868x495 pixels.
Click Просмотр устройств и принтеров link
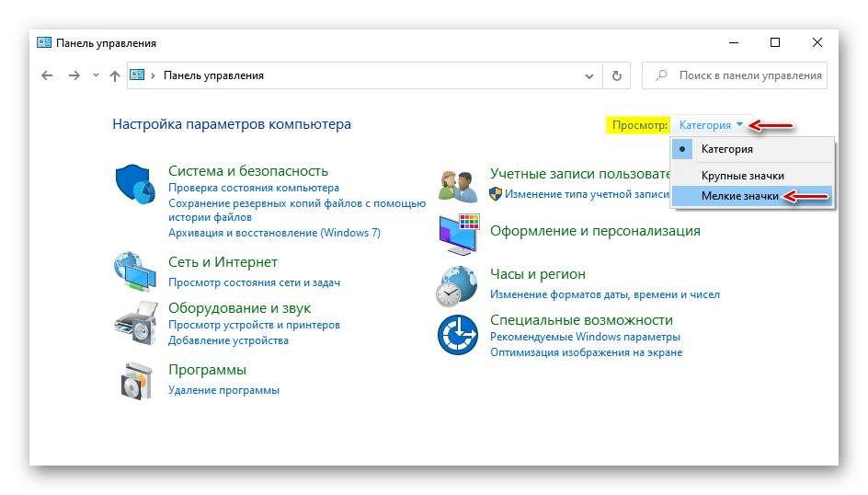tap(254, 325)
